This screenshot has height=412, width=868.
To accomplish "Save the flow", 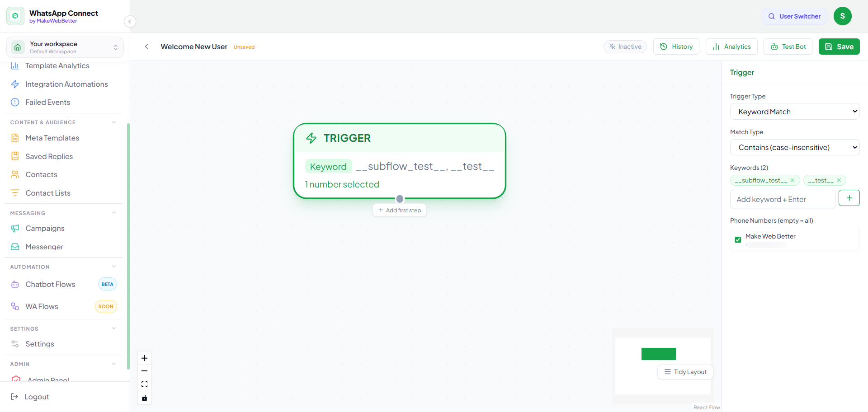I will (839, 47).
